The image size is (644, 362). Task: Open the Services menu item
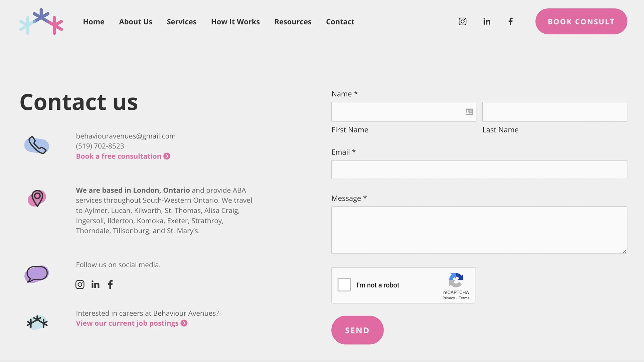tap(181, 22)
